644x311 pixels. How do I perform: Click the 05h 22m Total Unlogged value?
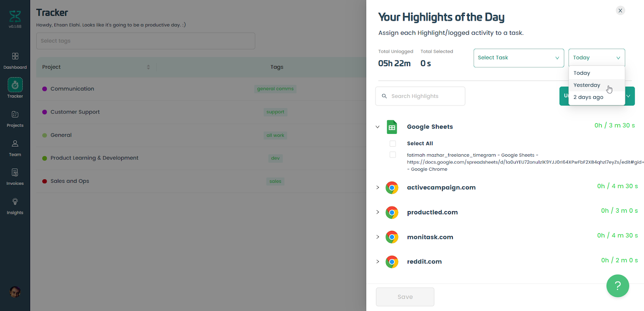pyautogui.click(x=394, y=63)
